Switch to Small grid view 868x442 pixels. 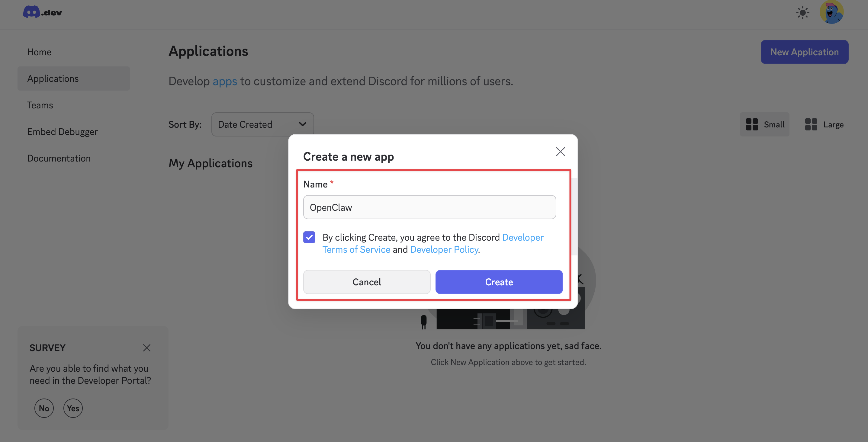[x=764, y=124]
